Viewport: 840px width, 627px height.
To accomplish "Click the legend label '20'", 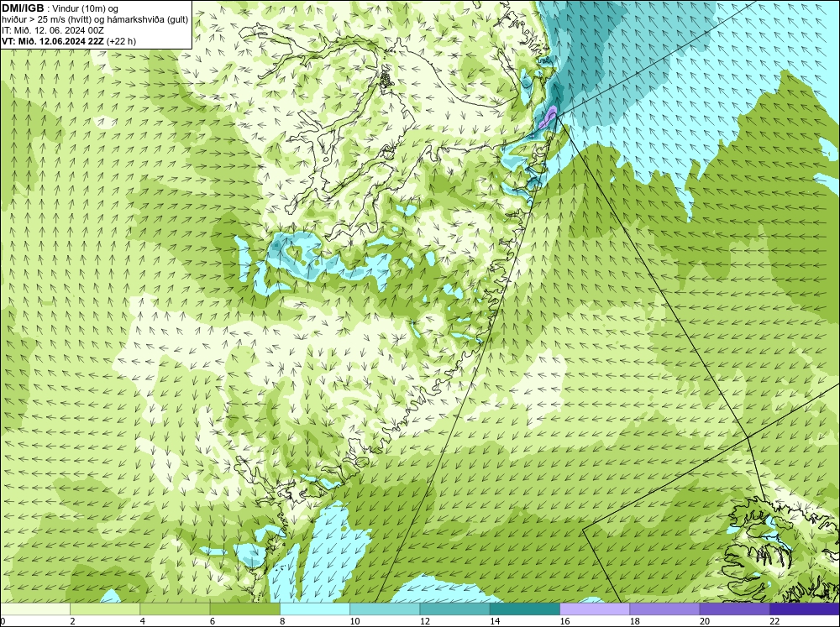I will (x=705, y=621).
